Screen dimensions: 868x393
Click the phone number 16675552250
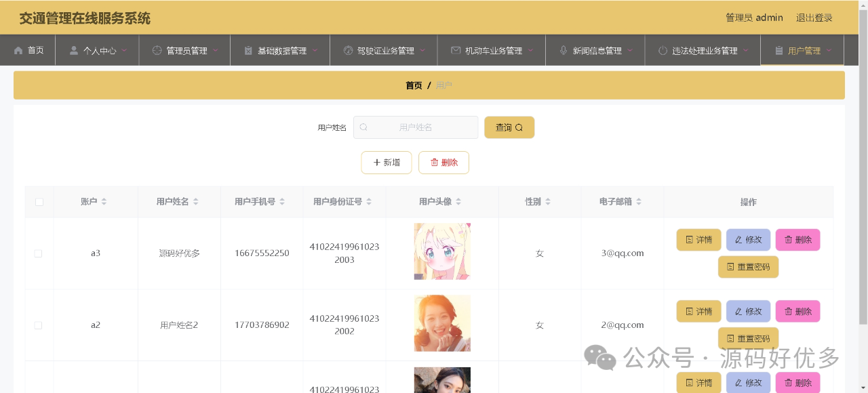[x=262, y=253]
